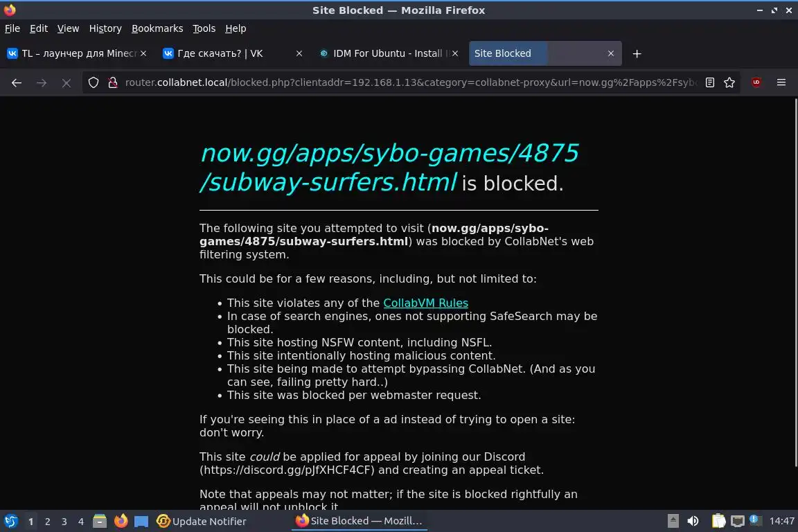Screen dimensions: 798x532
Task: Open the tracking protection shield icon
Action: (93, 82)
